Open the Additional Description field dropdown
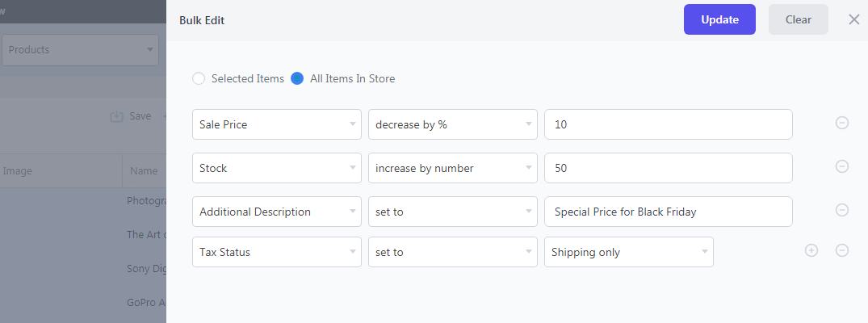Viewport: 868px width, 323px height. (277, 212)
